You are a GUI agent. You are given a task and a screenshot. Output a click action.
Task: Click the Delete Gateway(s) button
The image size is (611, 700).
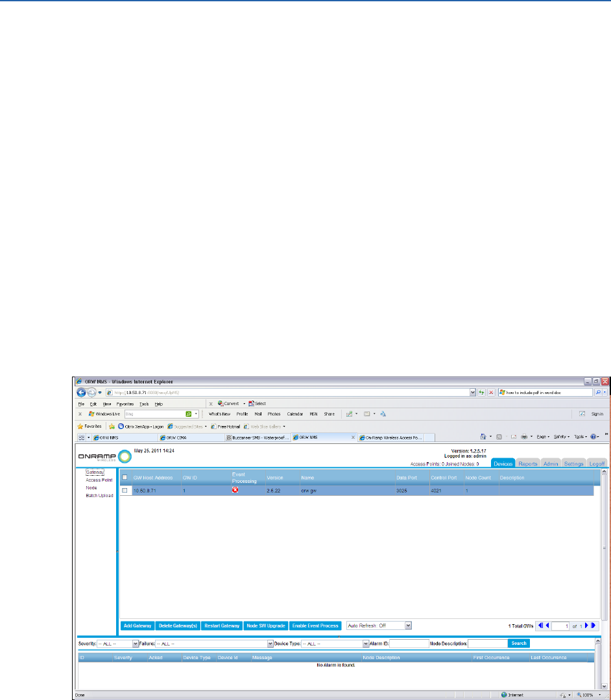178,625
